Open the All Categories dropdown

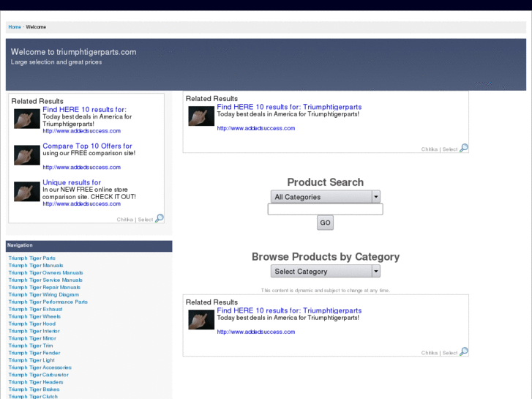pyautogui.click(x=326, y=197)
